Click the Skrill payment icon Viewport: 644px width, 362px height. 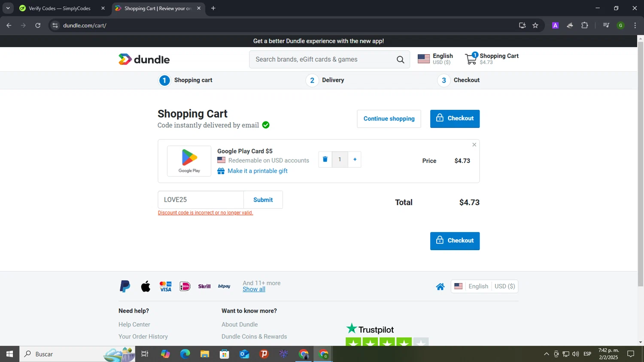pyautogui.click(x=204, y=287)
